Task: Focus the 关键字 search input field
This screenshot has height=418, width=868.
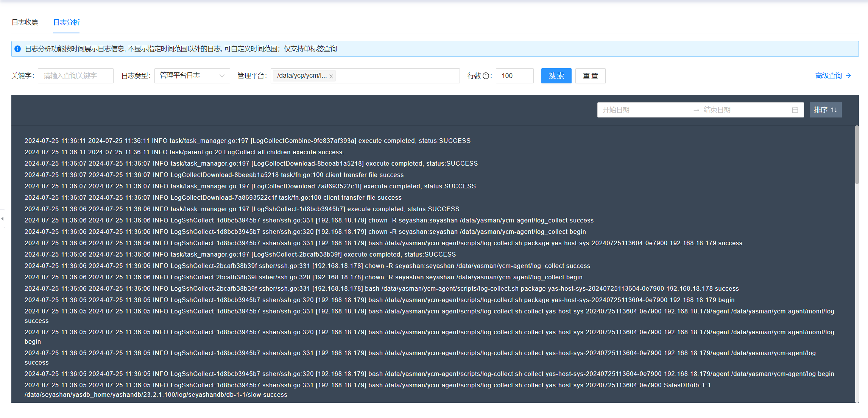Action: 75,76
